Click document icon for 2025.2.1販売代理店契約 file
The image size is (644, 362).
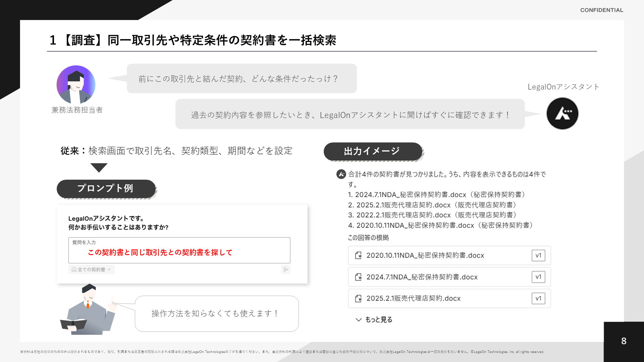click(x=358, y=298)
